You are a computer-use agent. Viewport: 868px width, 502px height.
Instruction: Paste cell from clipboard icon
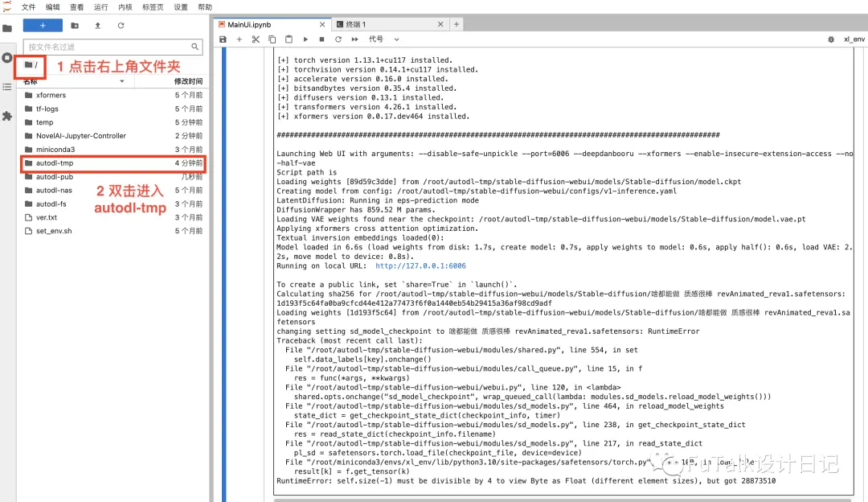[x=289, y=39]
